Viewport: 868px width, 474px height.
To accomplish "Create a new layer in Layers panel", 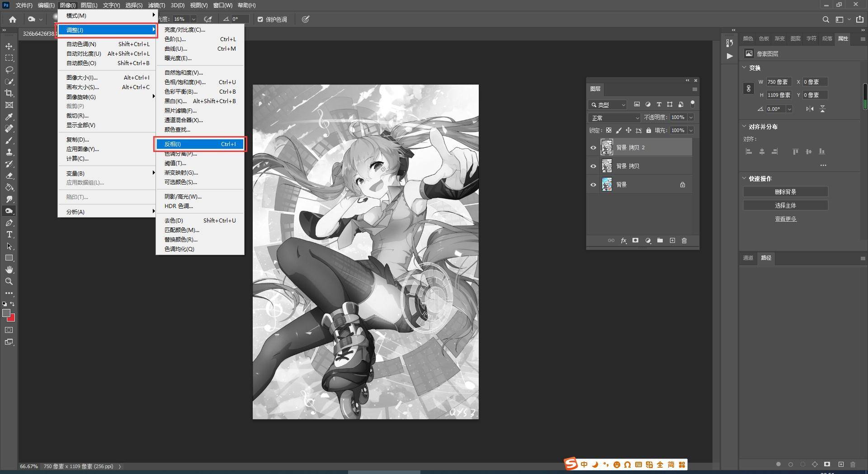I will 672,241.
